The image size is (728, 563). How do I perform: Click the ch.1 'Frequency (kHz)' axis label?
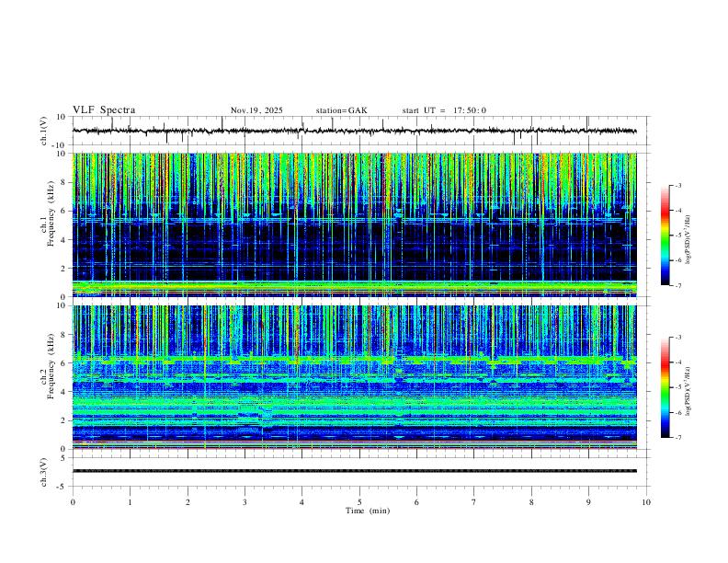[x=51, y=213]
